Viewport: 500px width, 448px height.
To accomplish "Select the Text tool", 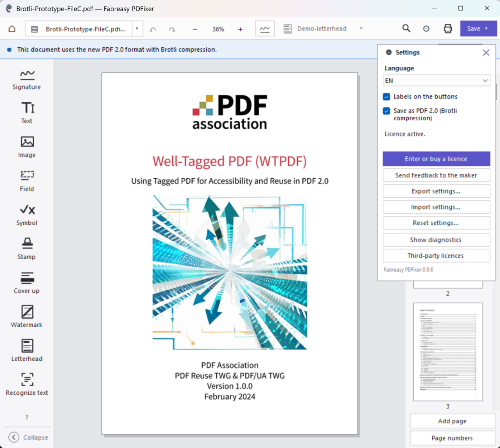I will [27, 113].
